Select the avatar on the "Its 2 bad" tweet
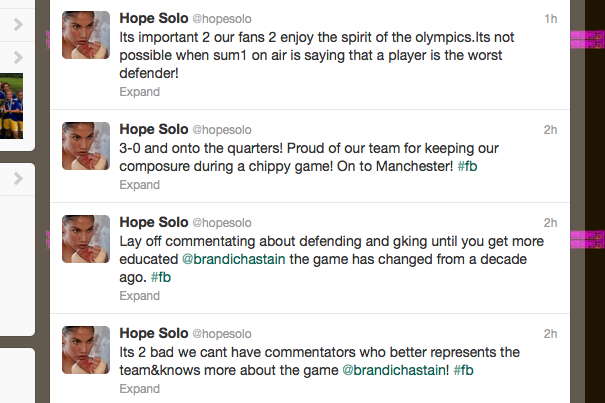Image resolution: width=605 pixels, height=403 pixels. (x=85, y=349)
